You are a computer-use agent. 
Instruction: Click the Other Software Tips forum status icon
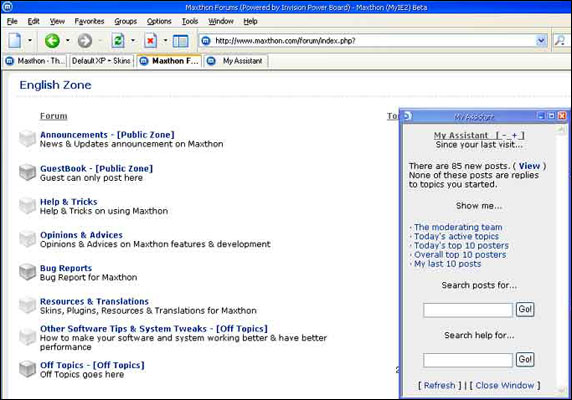click(x=27, y=337)
